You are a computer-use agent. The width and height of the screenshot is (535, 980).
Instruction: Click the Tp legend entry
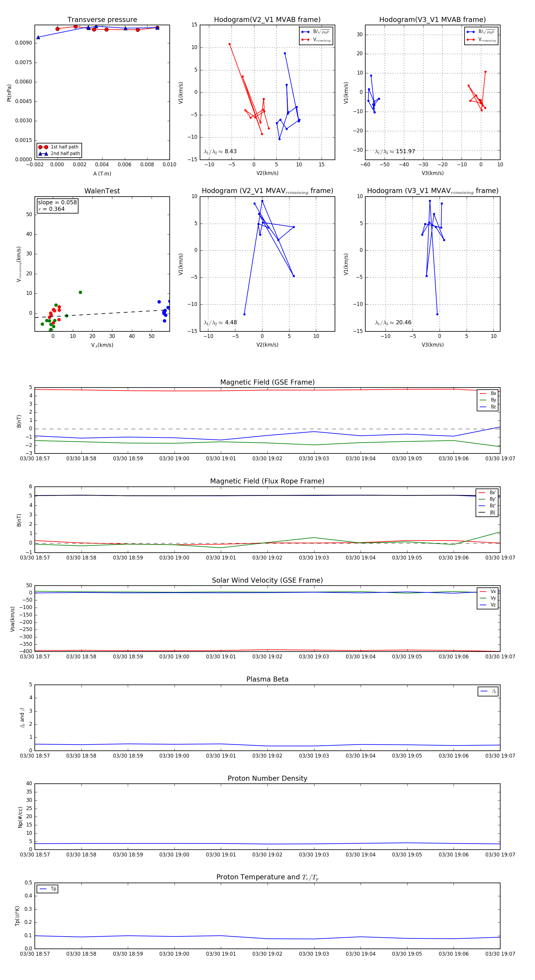(x=48, y=889)
